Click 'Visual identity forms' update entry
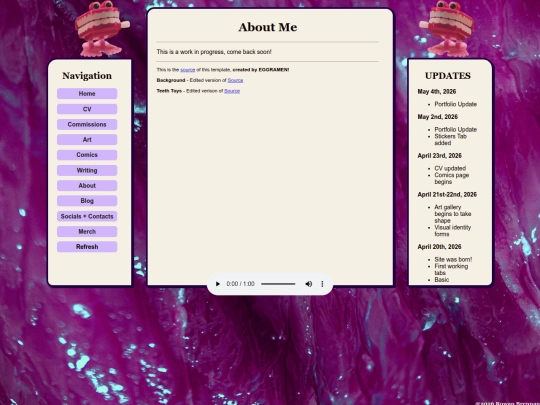Screen dimensions: 540x405 [x=453, y=231]
